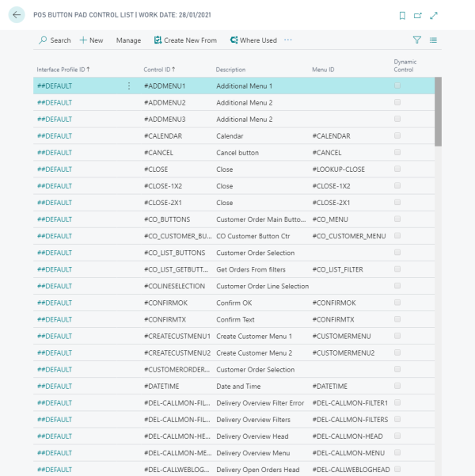Check Dynamic Control for #CALENDAR row

click(x=397, y=135)
